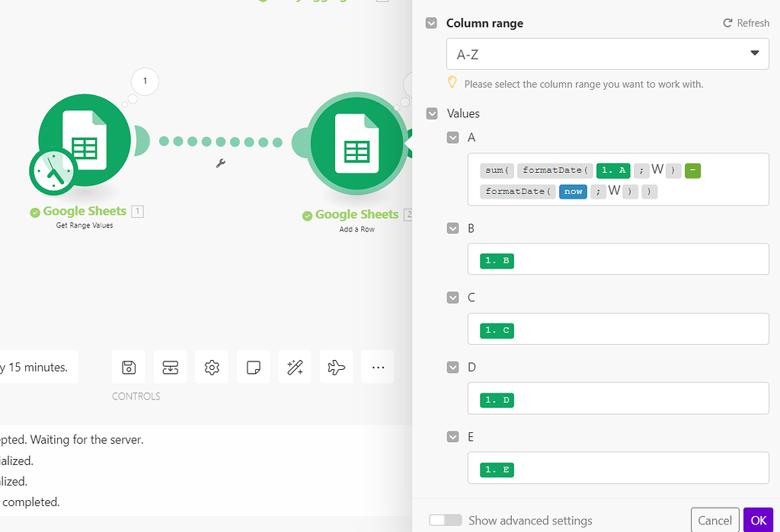
Task: Confirm settings with the OK button
Action: [758, 519]
